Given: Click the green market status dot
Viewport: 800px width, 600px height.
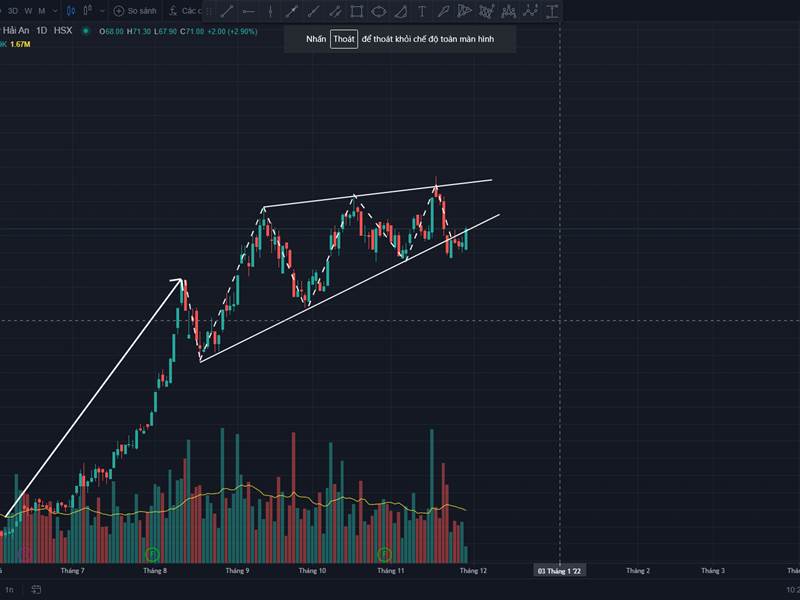Looking at the screenshot, I should (x=86, y=31).
